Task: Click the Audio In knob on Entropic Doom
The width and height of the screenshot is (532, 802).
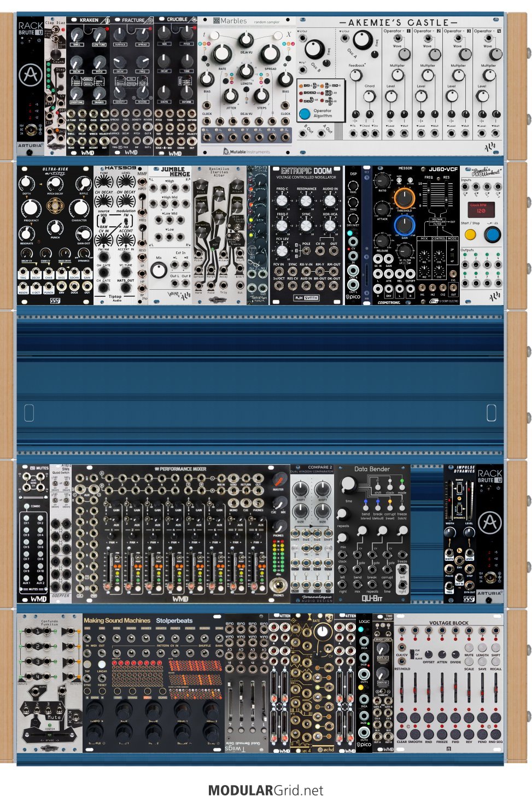Action: tap(330, 201)
